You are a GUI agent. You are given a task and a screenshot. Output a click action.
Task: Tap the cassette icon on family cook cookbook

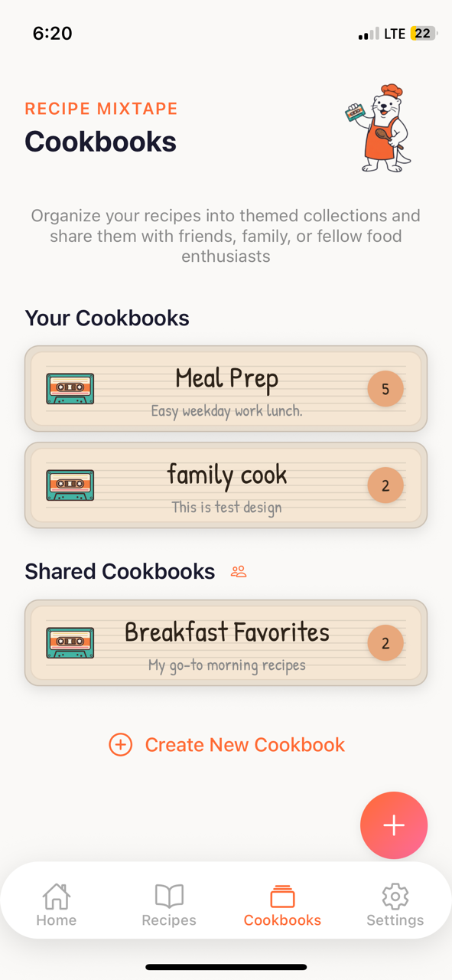(x=70, y=485)
